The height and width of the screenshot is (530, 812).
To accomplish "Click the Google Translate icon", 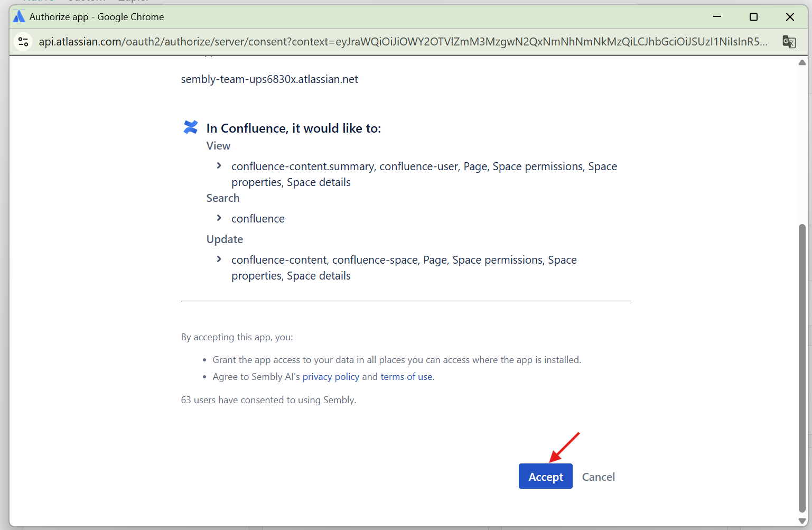I will pos(789,42).
